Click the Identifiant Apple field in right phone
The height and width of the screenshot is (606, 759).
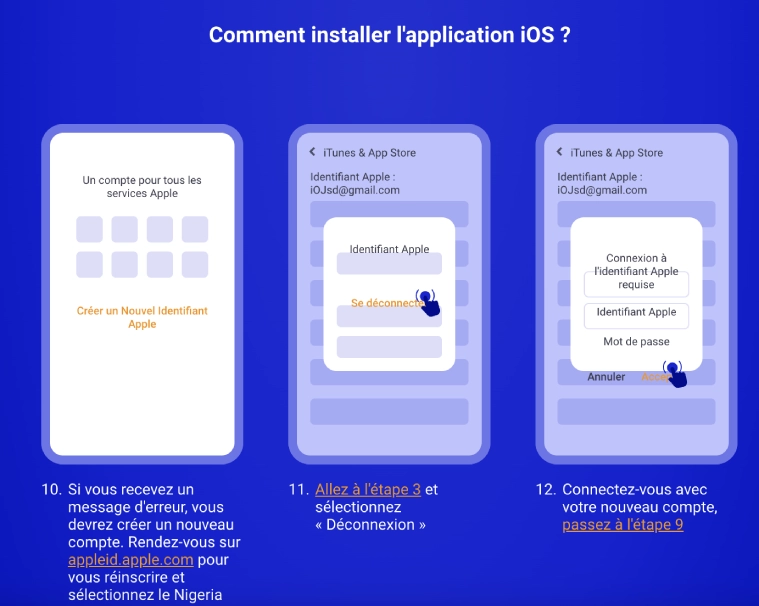(636, 313)
